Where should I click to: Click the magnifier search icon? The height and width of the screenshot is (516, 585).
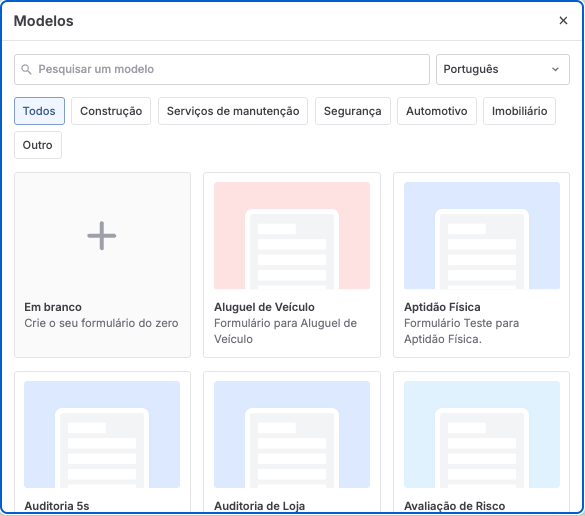click(x=26, y=69)
